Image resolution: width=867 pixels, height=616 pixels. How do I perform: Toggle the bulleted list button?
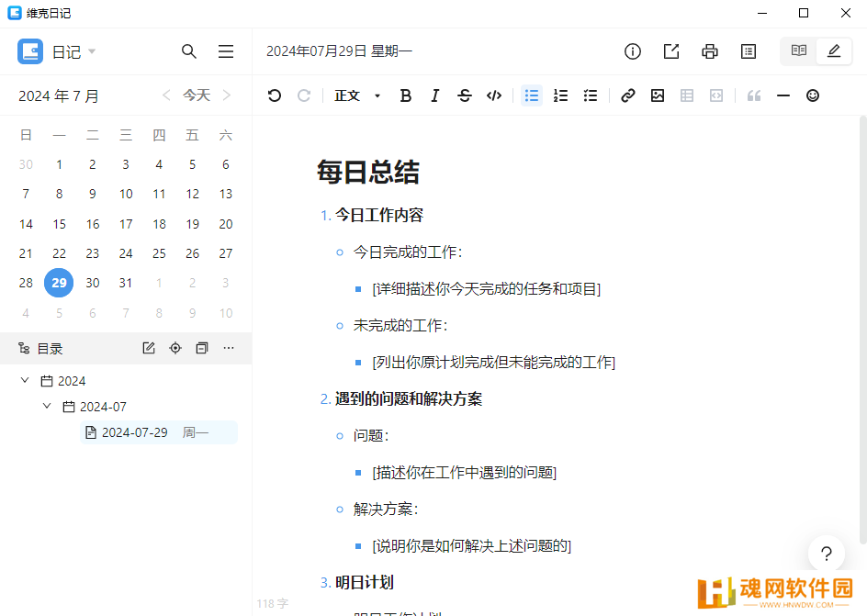[x=532, y=95]
